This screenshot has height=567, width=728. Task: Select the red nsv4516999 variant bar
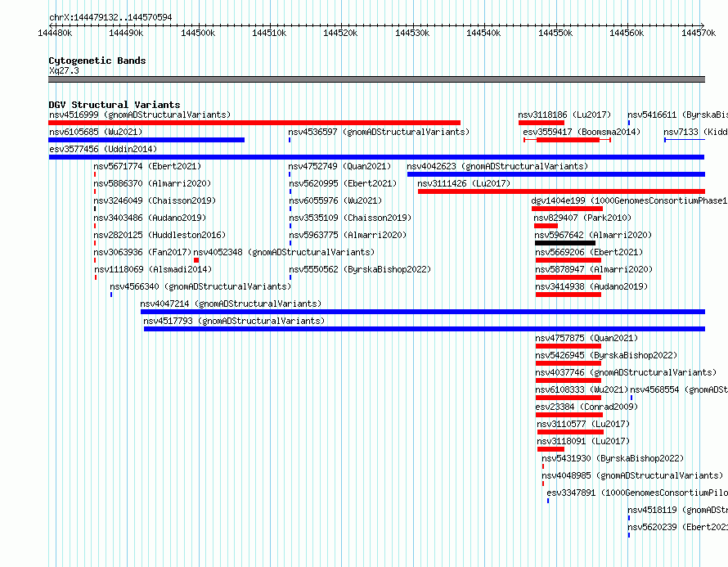coord(254,123)
